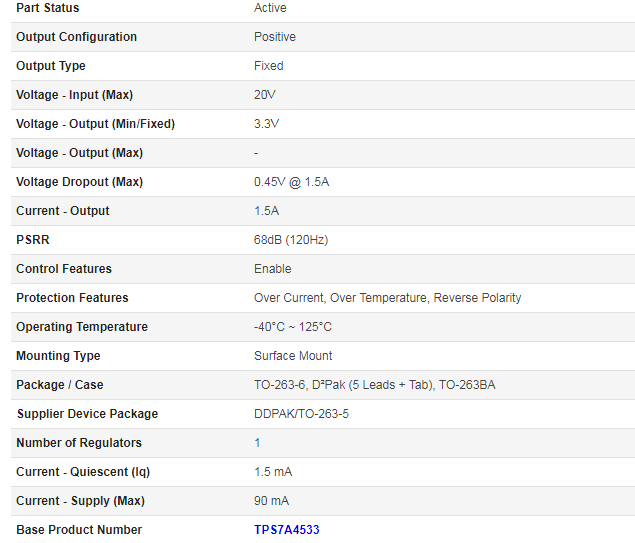Open the TPS7A4533 base product link
The width and height of the screenshot is (635, 543).
[x=286, y=529]
